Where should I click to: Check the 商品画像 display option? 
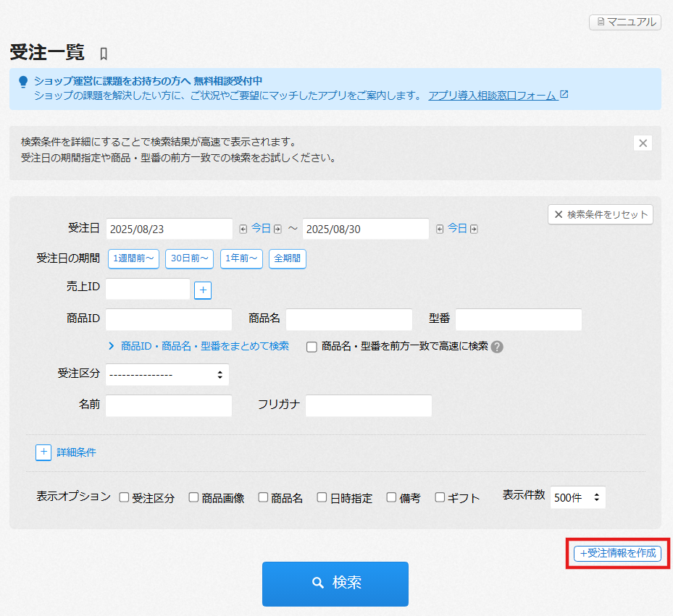[193, 497]
